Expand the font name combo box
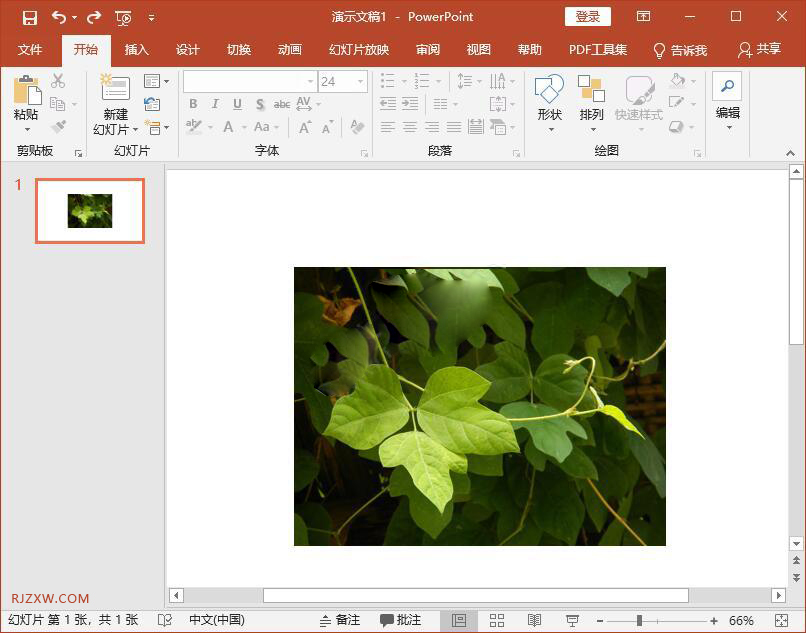Image resolution: width=806 pixels, height=633 pixels. (310, 82)
